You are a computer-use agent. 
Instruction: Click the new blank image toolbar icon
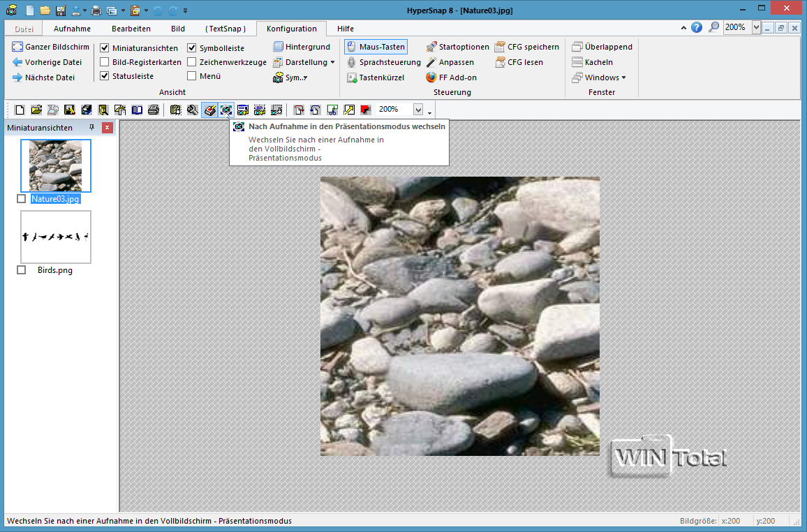(x=20, y=110)
